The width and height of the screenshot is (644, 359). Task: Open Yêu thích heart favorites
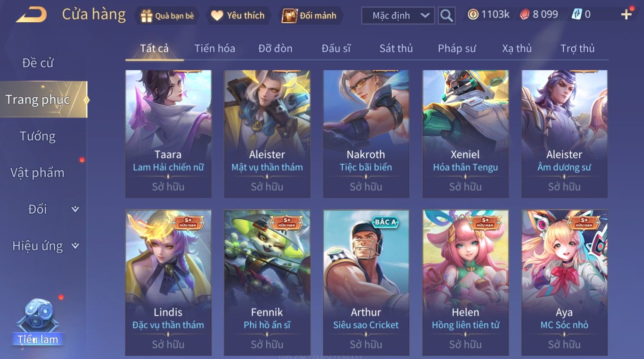[x=217, y=16]
